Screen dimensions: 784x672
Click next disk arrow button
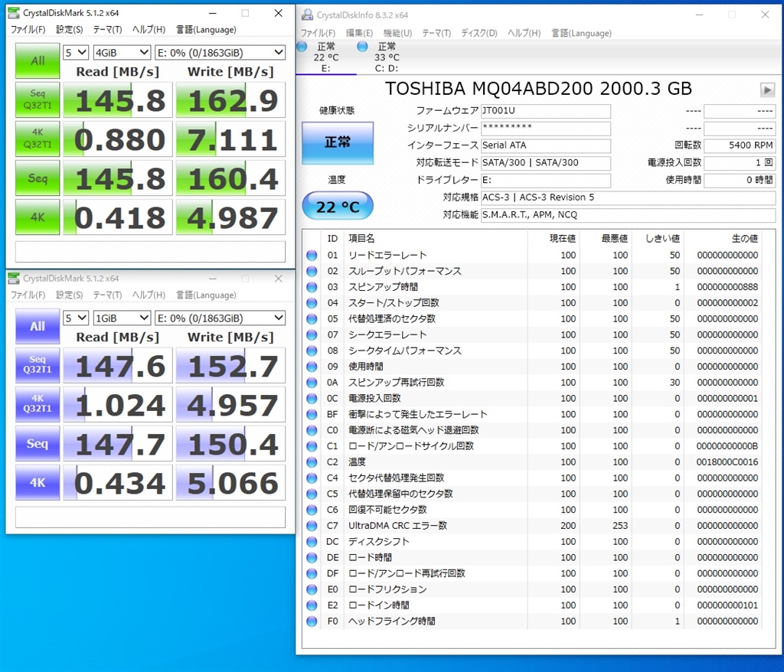767,90
